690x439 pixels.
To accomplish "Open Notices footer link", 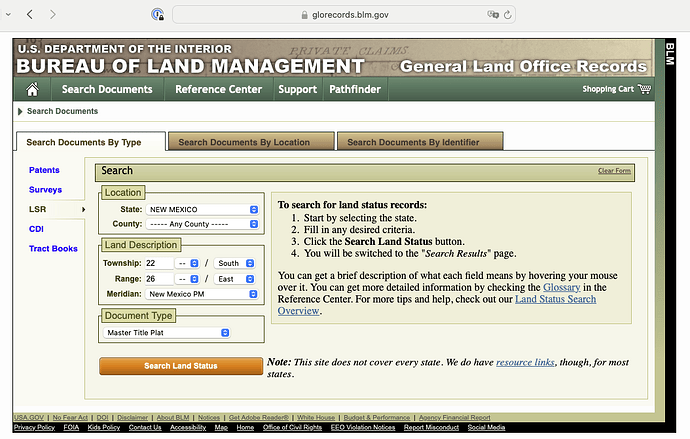I will (x=209, y=417).
